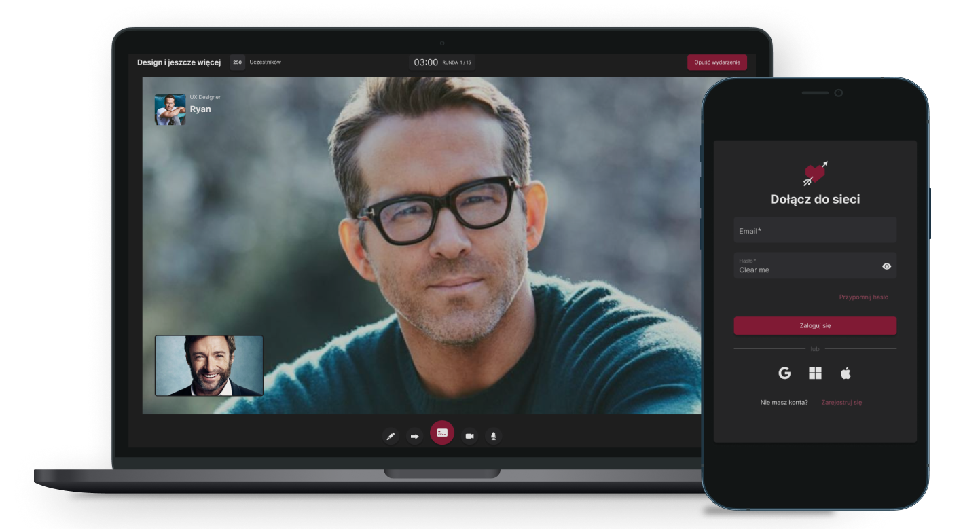Toggle the video camera off
Image resolution: width=980 pixels, height=529 pixels.
pos(469,436)
